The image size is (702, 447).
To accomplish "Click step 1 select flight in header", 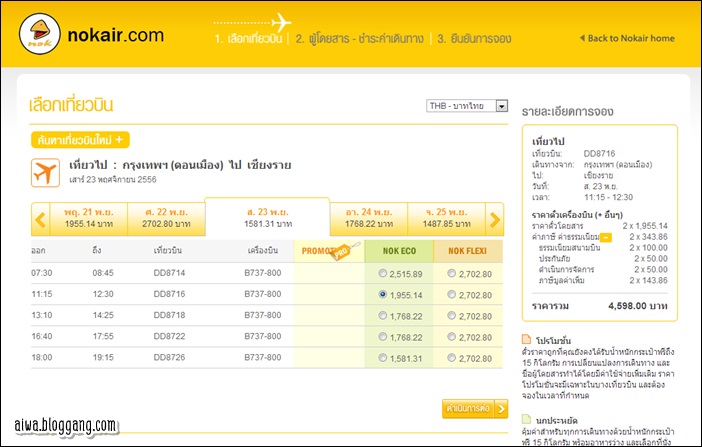I will (248, 39).
